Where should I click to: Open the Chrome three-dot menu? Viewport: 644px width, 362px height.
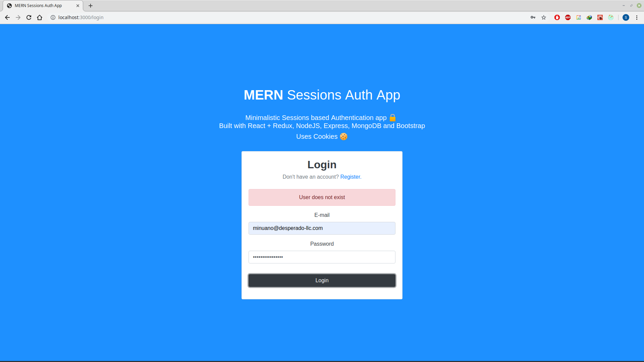click(637, 17)
